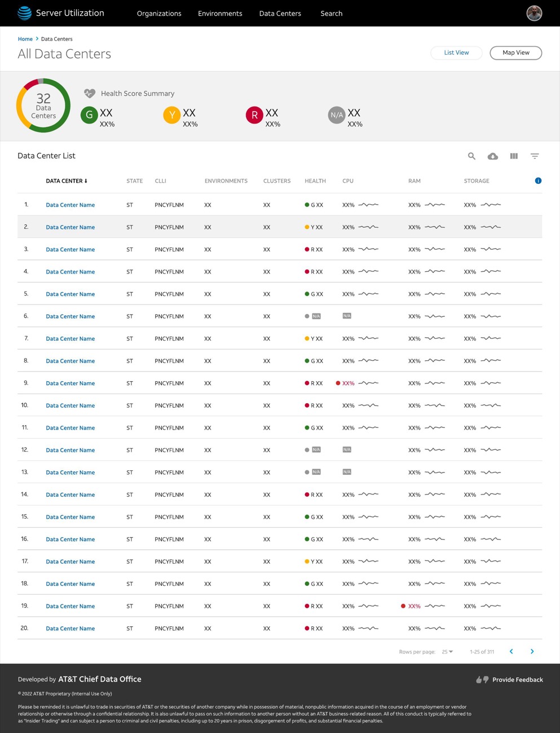The image size is (560, 733).
Task: Open the Environments menu
Action: point(220,14)
